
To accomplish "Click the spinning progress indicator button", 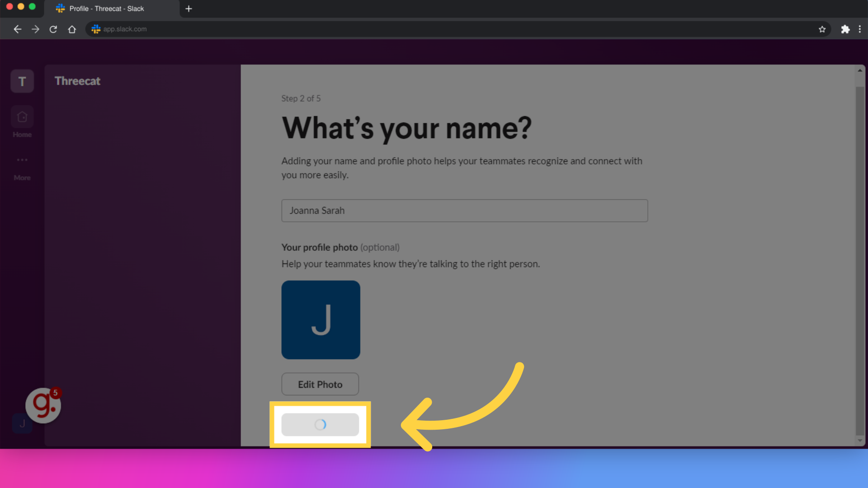I will 320,424.
